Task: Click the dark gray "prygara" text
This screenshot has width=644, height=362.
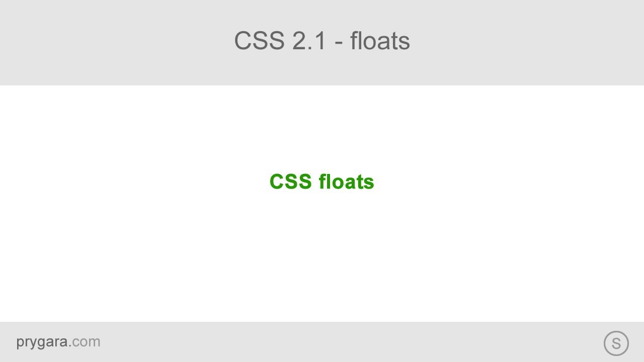Action: point(42,342)
